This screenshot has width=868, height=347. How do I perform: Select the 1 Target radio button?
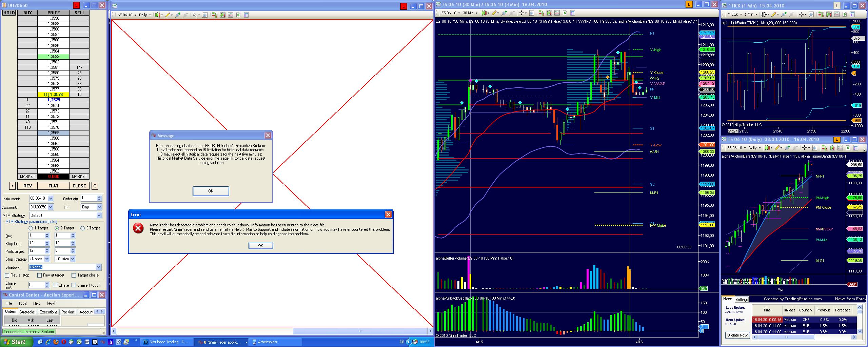point(31,228)
